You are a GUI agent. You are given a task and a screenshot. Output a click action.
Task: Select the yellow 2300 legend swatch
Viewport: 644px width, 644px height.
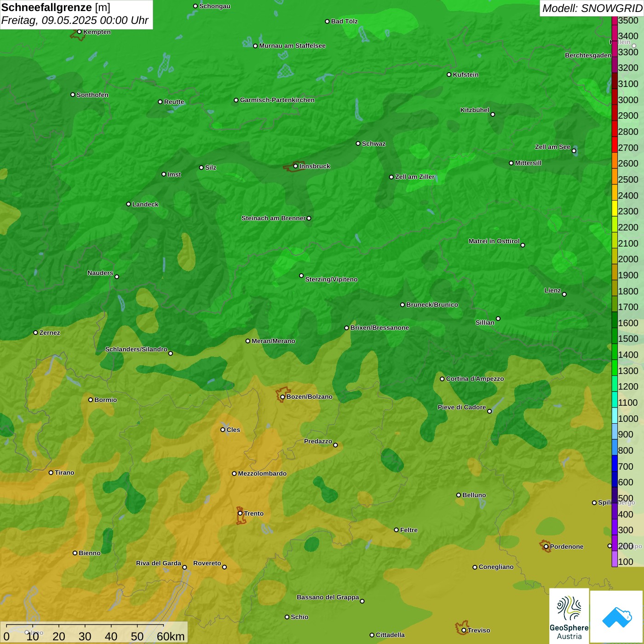coord(615,208)
